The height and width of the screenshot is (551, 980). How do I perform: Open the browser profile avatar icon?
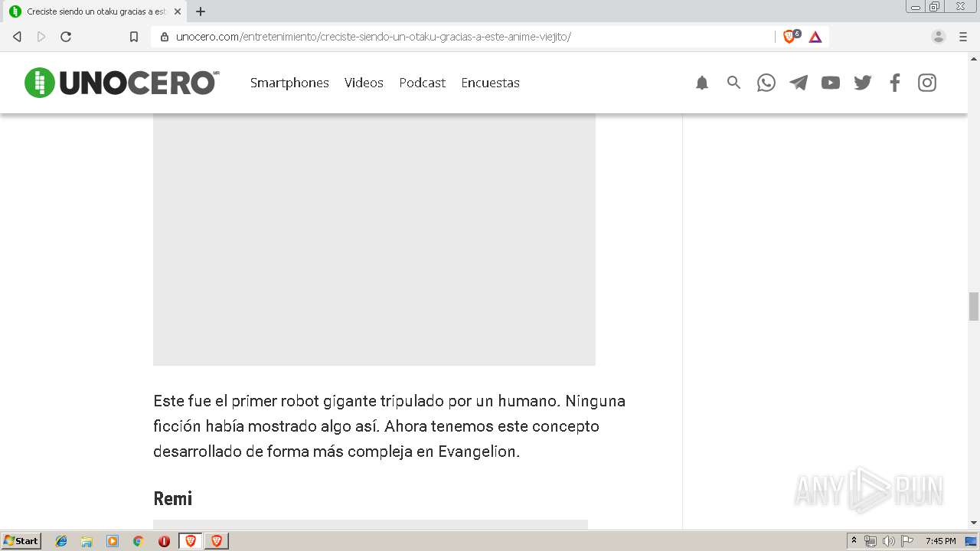click(939, 37)
